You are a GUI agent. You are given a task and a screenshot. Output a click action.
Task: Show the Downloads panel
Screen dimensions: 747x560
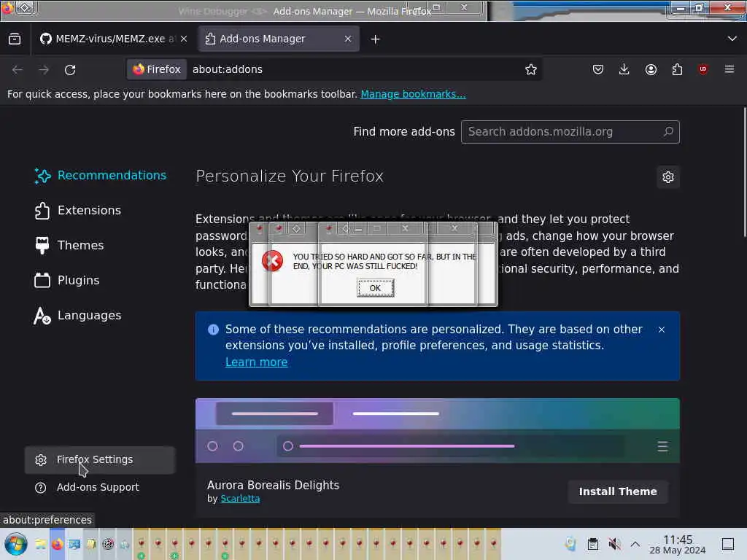pos(624,69)
